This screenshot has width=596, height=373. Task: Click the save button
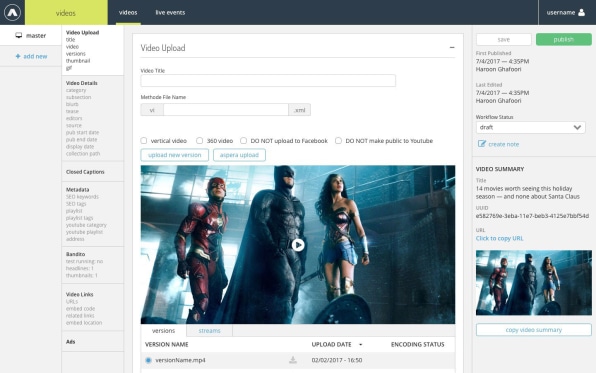504,40
